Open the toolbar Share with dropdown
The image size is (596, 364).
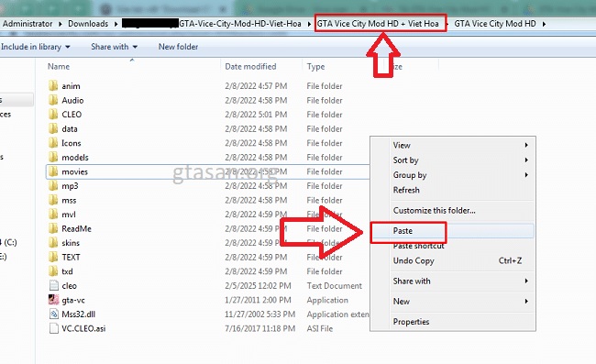[114, 47]
